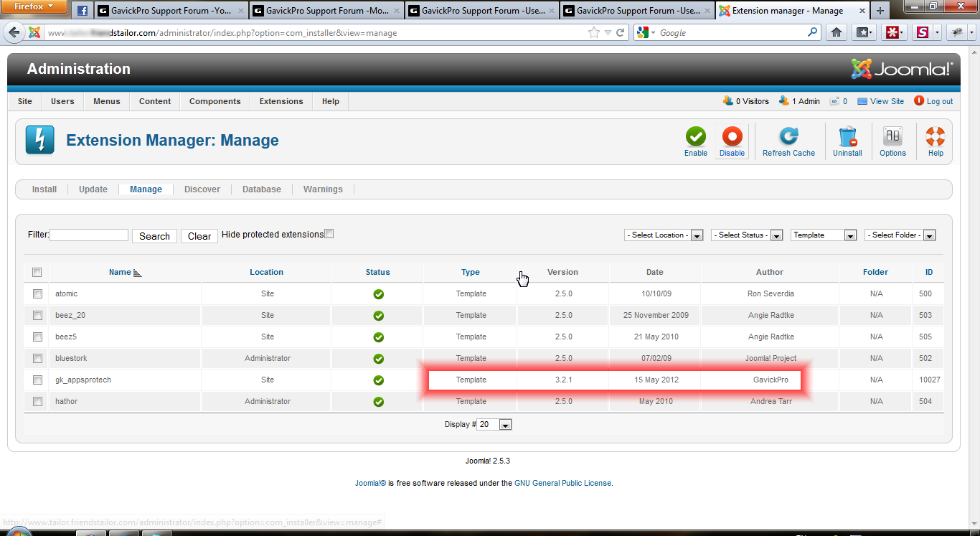Switch to the Update tab

pos(93,189)
